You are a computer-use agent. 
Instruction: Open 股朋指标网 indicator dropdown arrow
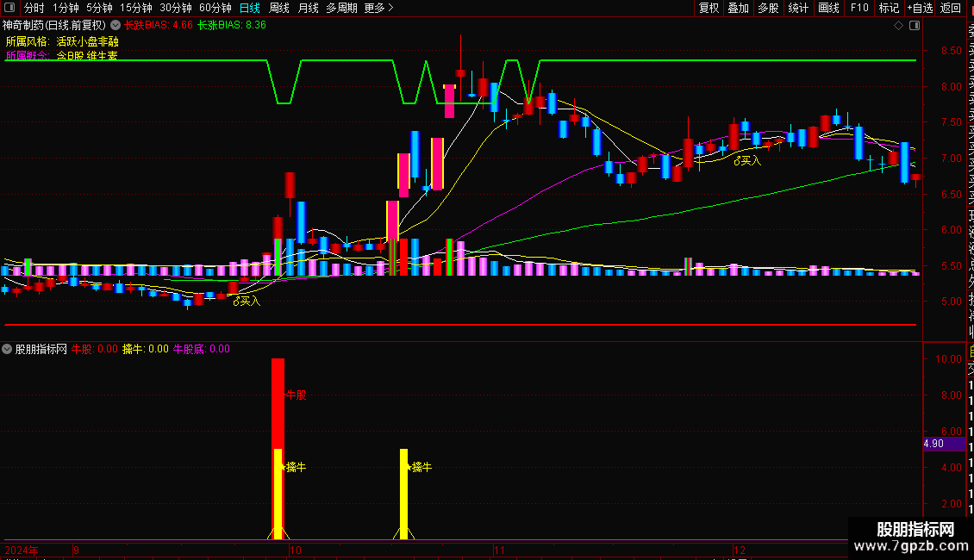click(x=7, y=349)
